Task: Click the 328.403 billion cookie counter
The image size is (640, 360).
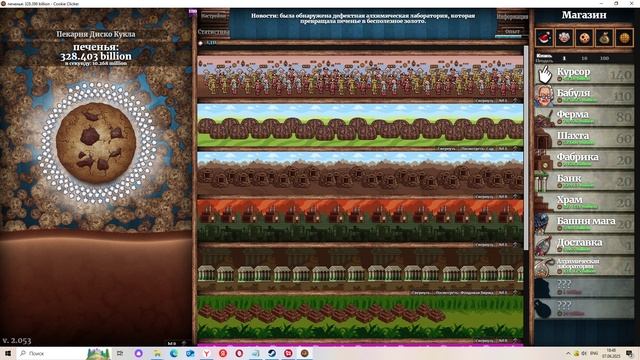Action: tap(96, 56)
